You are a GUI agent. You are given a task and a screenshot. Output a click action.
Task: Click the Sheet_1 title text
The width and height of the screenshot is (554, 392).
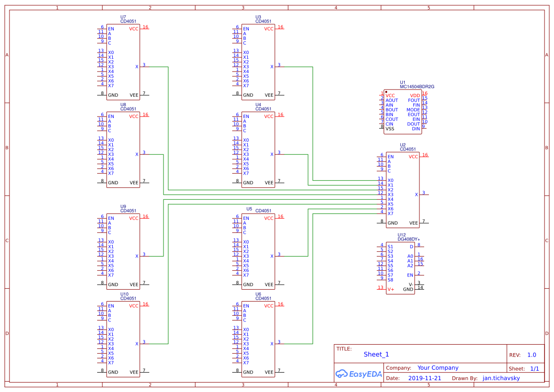click(376, 354)
